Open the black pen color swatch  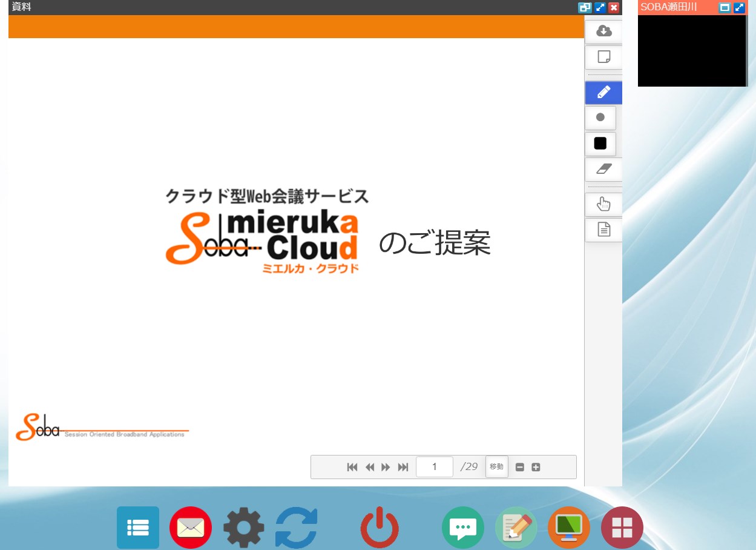[600, 144]
